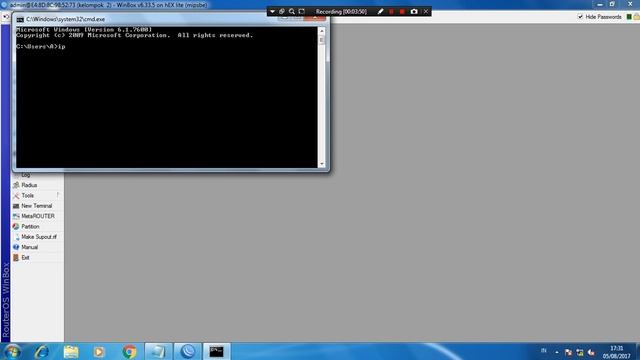The height and width of the screenshot is (360, 640).
Task: Click the cmd.exe title bar icon
Action: click(20, 19)
